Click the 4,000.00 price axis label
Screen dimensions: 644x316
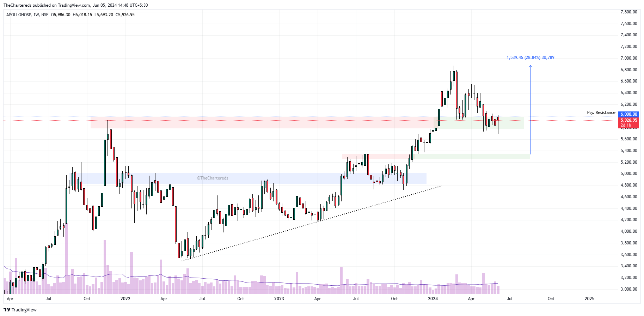pyautogui.click(x=629, y=231)
